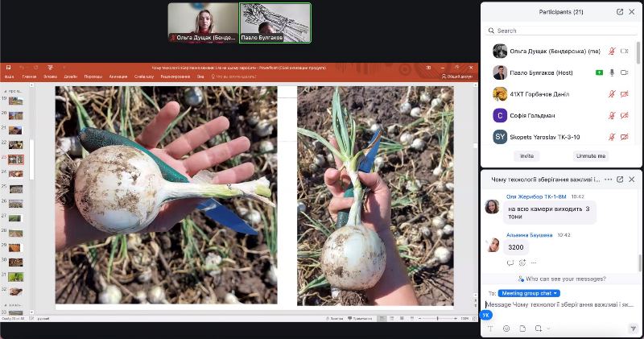Click camera-off icon for 41ХТ Горбачов Даніл
The image size is (644, 339).
tap(625, 94)
